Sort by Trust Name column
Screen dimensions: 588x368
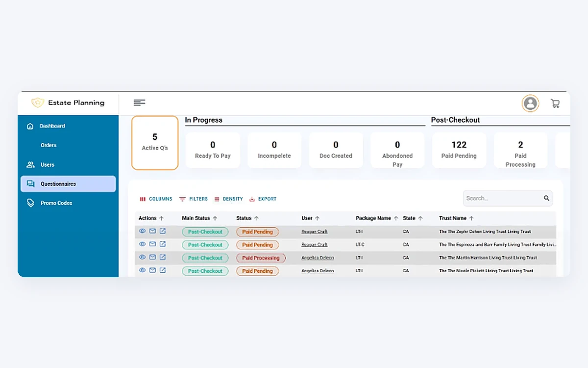click(456, 218)
